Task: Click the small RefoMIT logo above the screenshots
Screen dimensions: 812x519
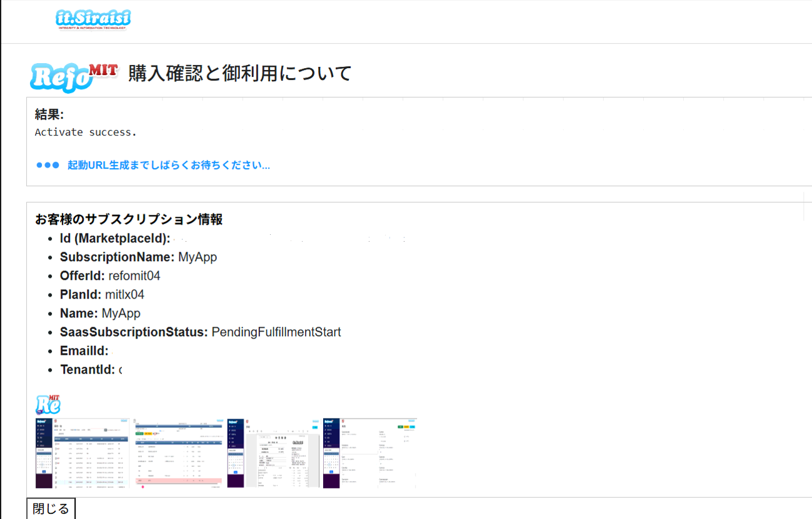Action: pos(48,405)
